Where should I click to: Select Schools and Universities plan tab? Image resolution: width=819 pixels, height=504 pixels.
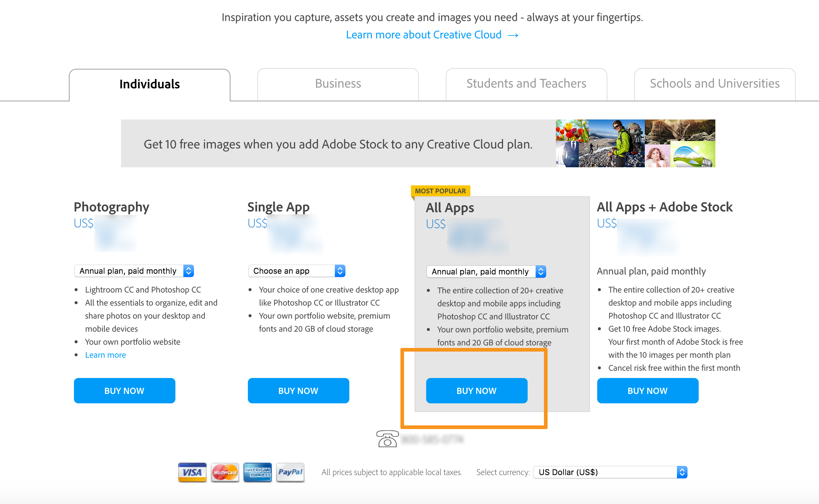(714, 83)
